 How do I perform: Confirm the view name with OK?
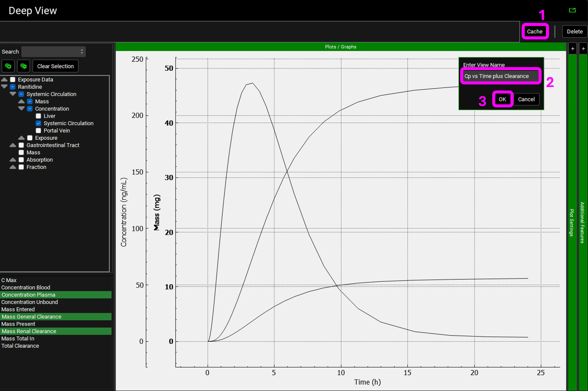click(x=502, y=99)
